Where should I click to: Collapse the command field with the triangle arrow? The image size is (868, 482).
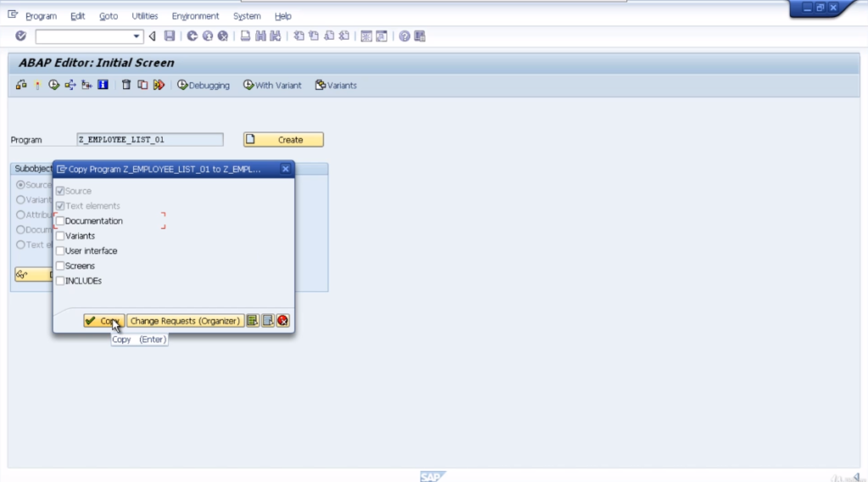click(153, 36)
